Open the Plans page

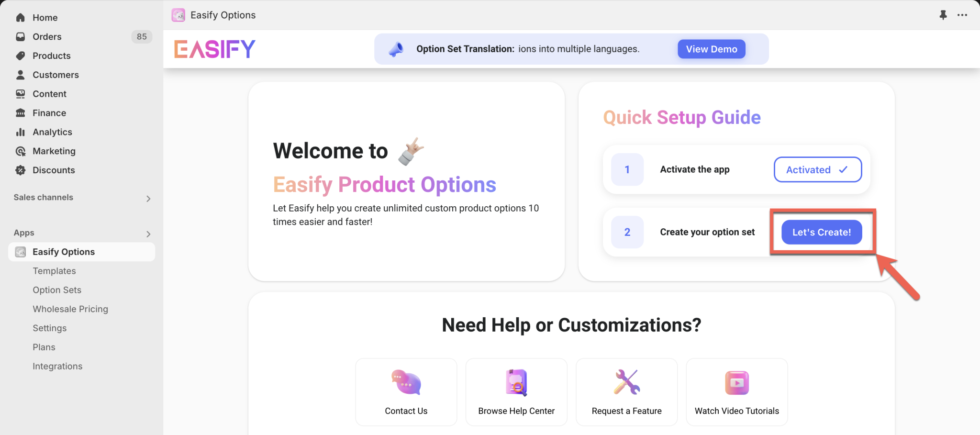coord(44,347)
